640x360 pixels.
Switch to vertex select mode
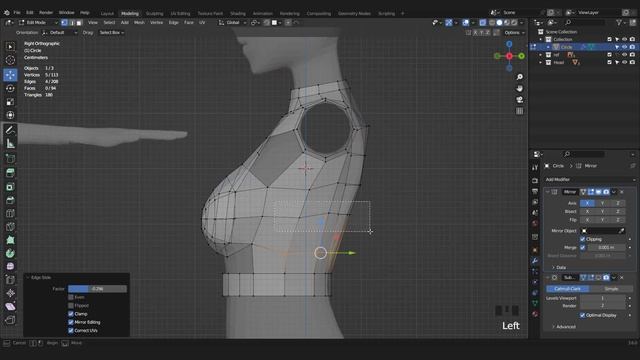coord(64,22)
